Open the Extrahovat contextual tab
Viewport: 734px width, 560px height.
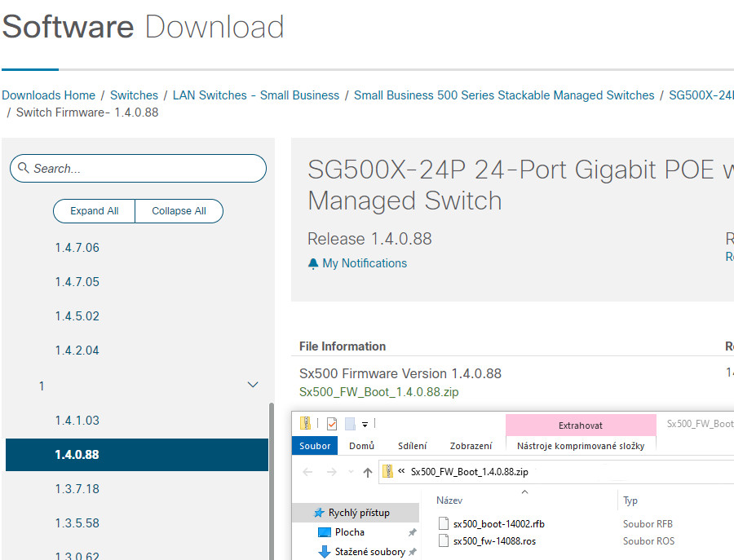point(581,426)
